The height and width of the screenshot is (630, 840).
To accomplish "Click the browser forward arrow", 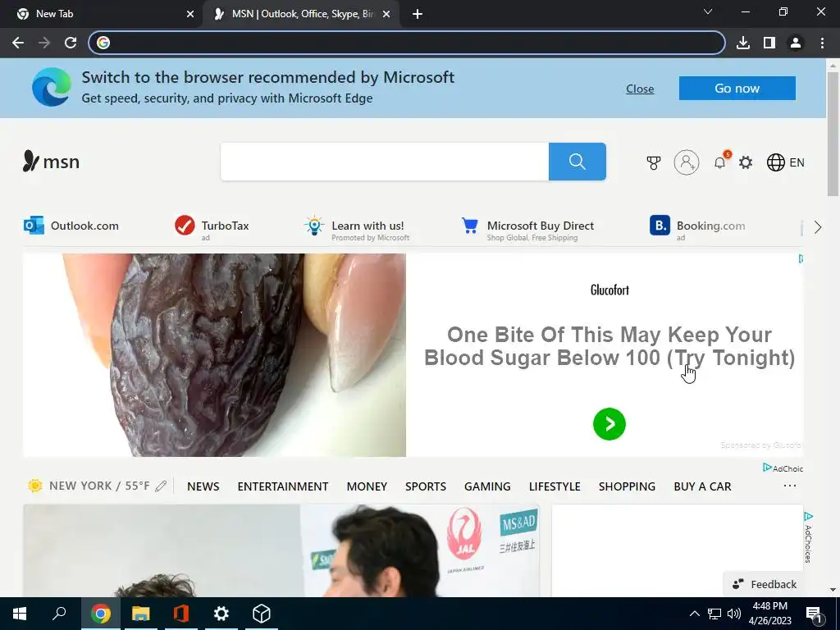I will 44,43.
